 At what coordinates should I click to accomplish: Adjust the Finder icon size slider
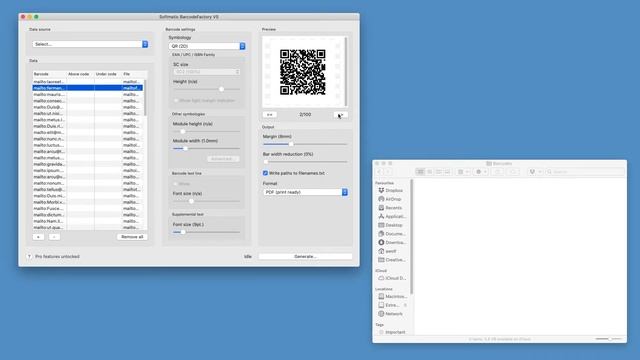pyautogui.click(x=609, y=339)
